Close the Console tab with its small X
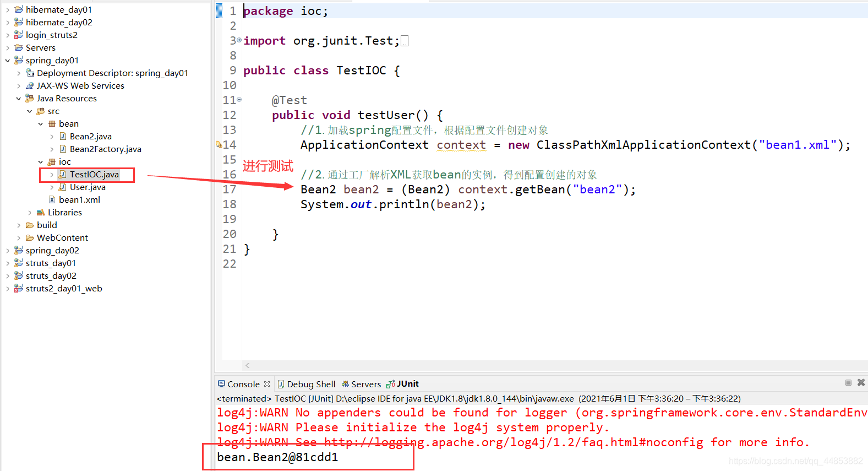Image resolution: width=868 pixels, height=471 pixels. click(267, 384)
